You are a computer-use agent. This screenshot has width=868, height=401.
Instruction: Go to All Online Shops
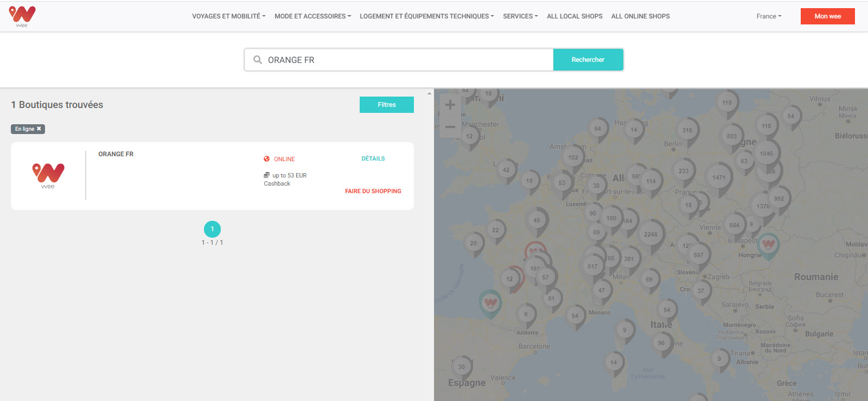pyautogui.click(x=640, y=16)
